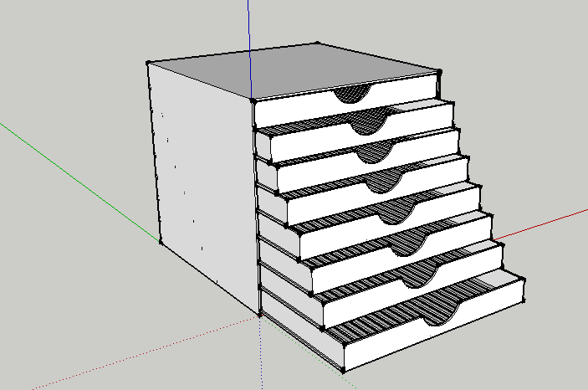Image resolution: width=588 pixels, height=390 pixels.
Task: Click the dotted blue axis below the cabinet
Action: click(x=261, y=353)
